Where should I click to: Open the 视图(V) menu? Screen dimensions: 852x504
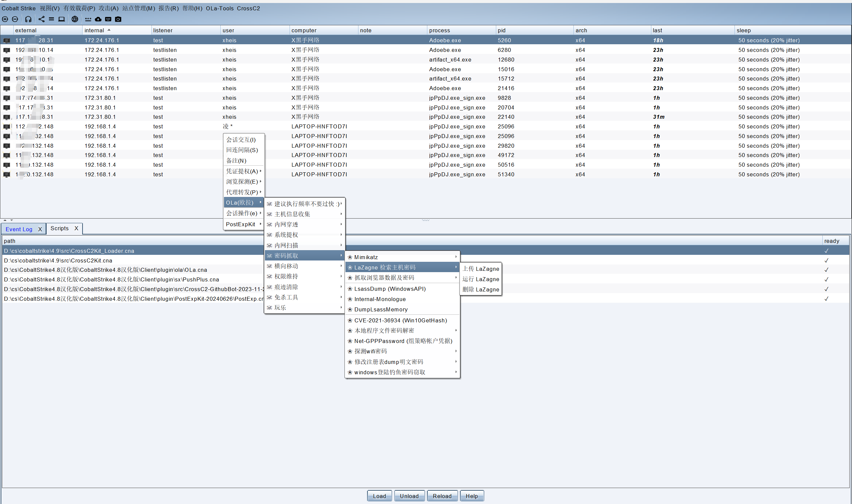pyautogui.click(x=50, y=8)
